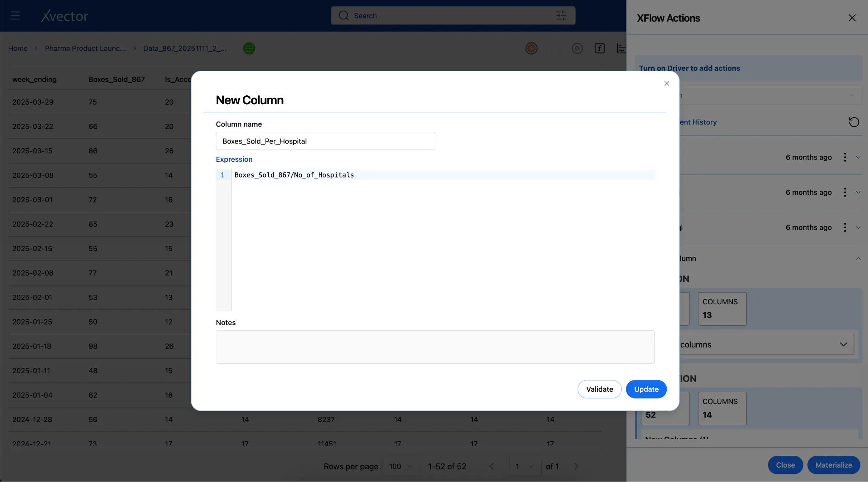This screenshot has width=868, height=482.
Task: Click the ent History label
Action: 698,122
